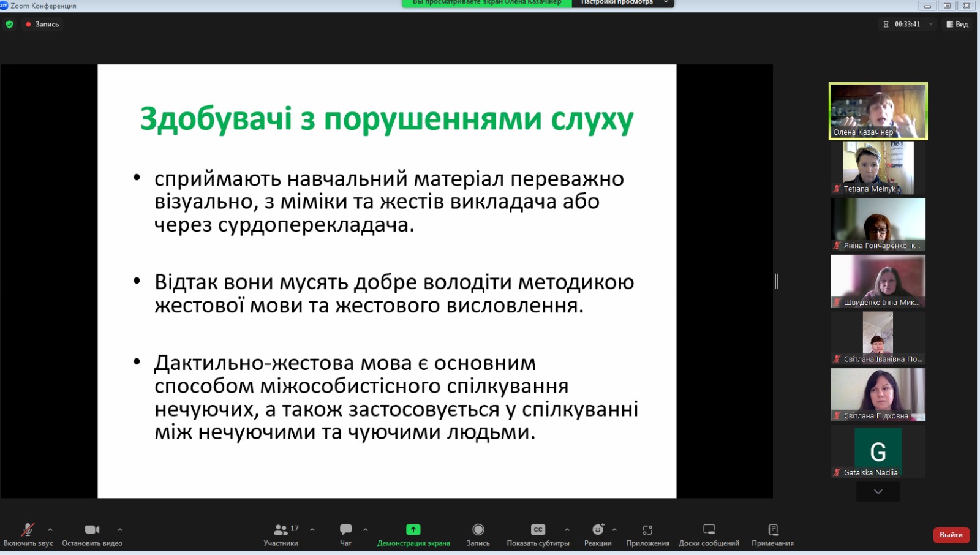The image size is (980, 555).
Task: Open the Chat panel
Action: coord(345,530)
